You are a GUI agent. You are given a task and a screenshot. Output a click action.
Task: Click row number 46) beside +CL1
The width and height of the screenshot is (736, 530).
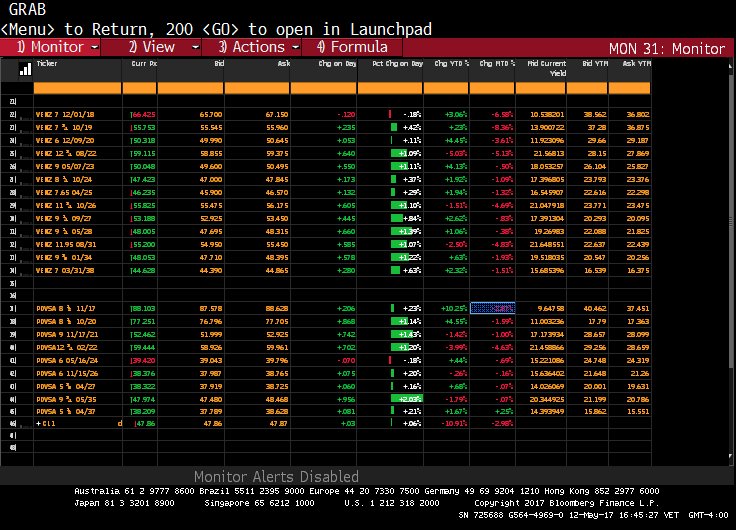13,423
